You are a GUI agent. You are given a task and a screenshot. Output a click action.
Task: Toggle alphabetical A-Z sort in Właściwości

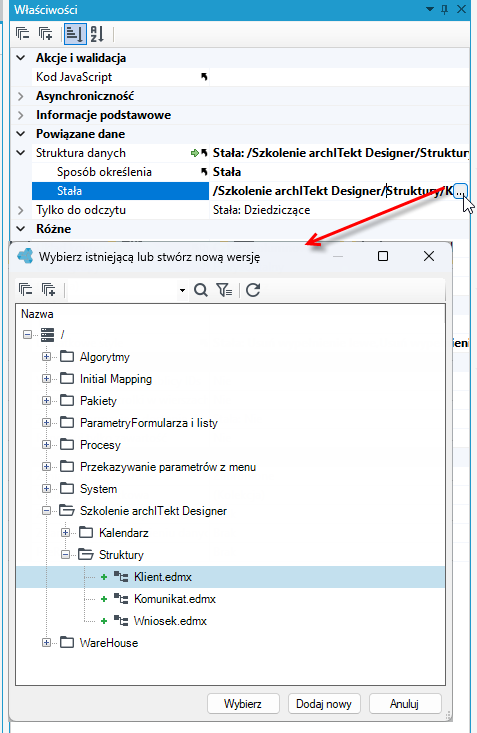point(97,34)
